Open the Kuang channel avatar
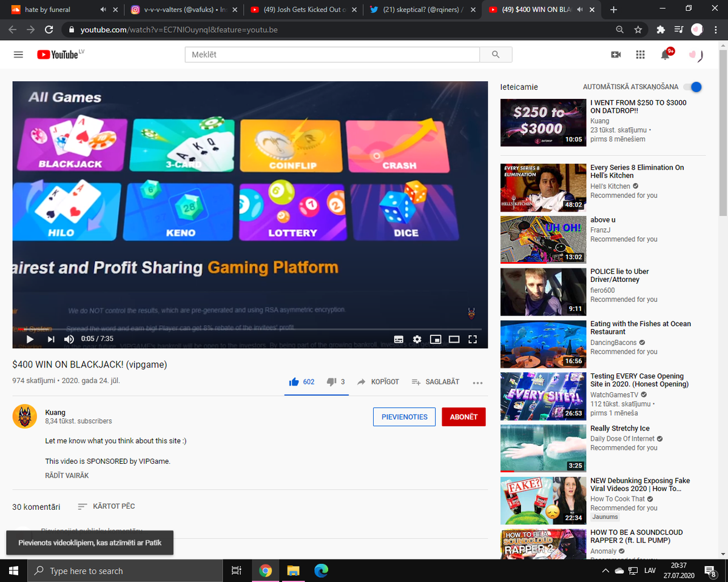This screenshot has width=728, height=582. click(25, 416)
